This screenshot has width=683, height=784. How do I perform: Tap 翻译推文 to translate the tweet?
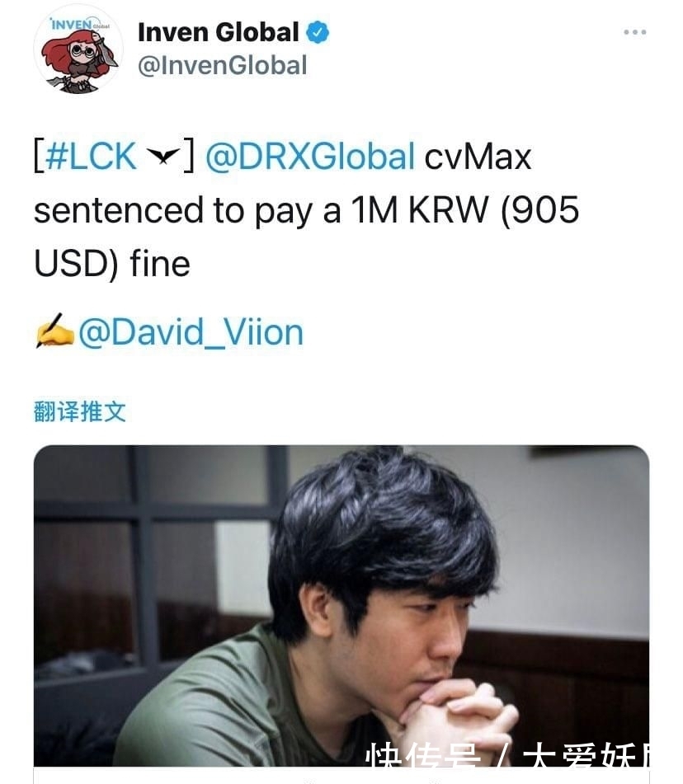(79, 411)
